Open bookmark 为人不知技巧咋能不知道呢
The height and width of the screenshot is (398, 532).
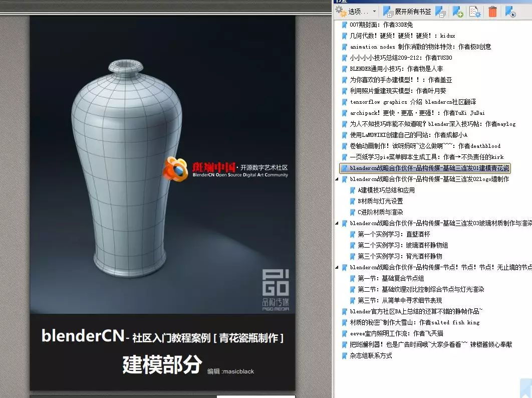pyautogui.click(x=433, y=124)
